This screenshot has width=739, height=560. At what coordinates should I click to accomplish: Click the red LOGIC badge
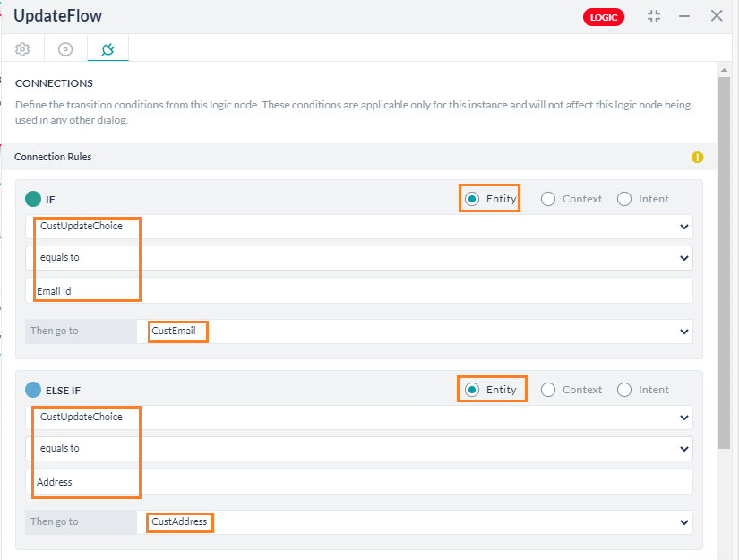tap(603, 16)
